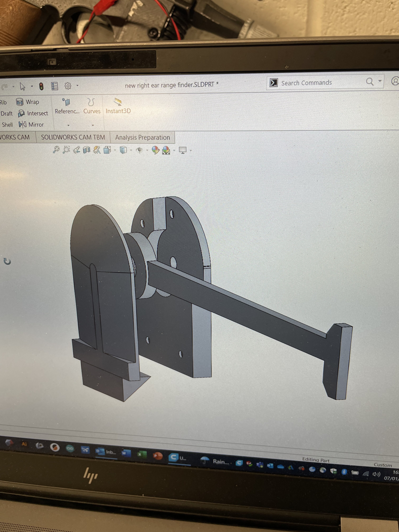Select the arrow cursor Select tool
Viewport: 399px width, 532px height.
click(x=22, y=86)
